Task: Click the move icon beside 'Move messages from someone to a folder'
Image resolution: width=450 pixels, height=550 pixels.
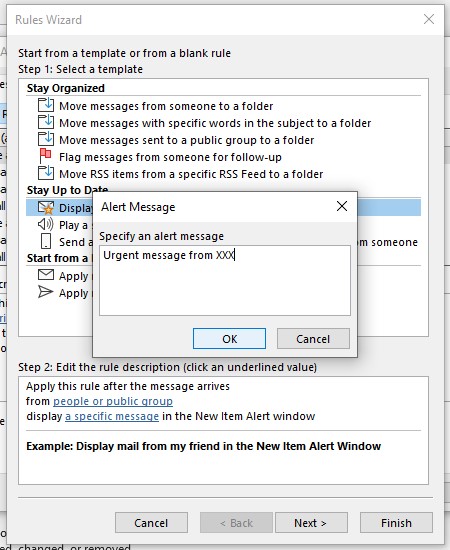Action: (x=46, y=105)
